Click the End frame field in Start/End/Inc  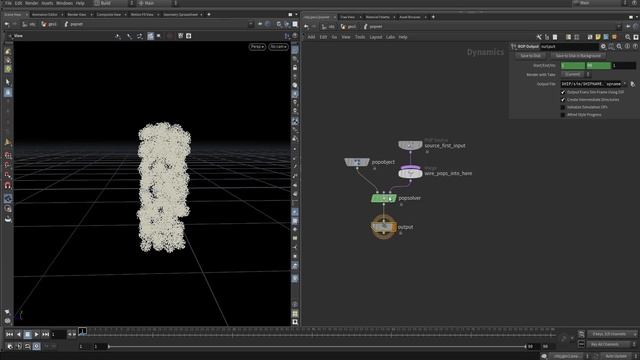click(x=598, y=65)
